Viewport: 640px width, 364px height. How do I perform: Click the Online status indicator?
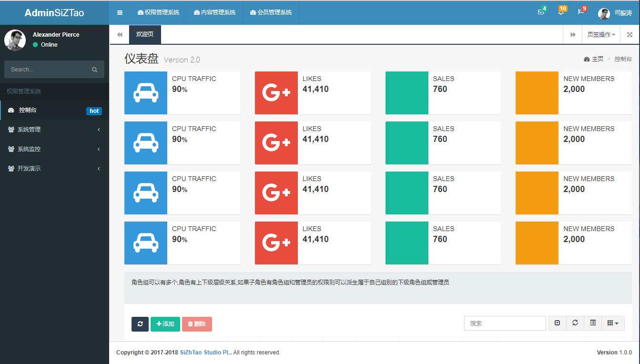click(x=45, y=45)
